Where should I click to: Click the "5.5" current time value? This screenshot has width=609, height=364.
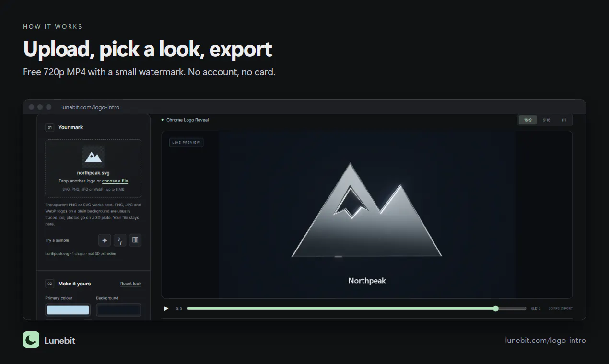(x=179, y=308)
